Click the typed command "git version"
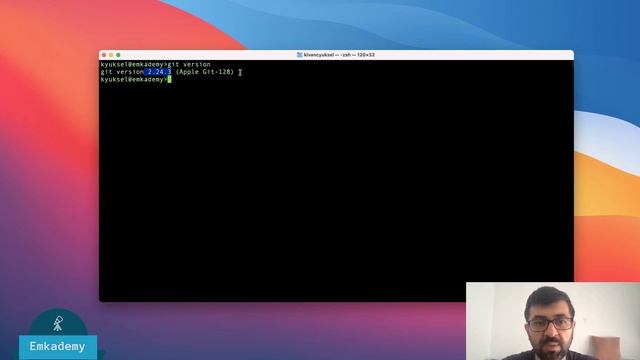 (189, 64)
